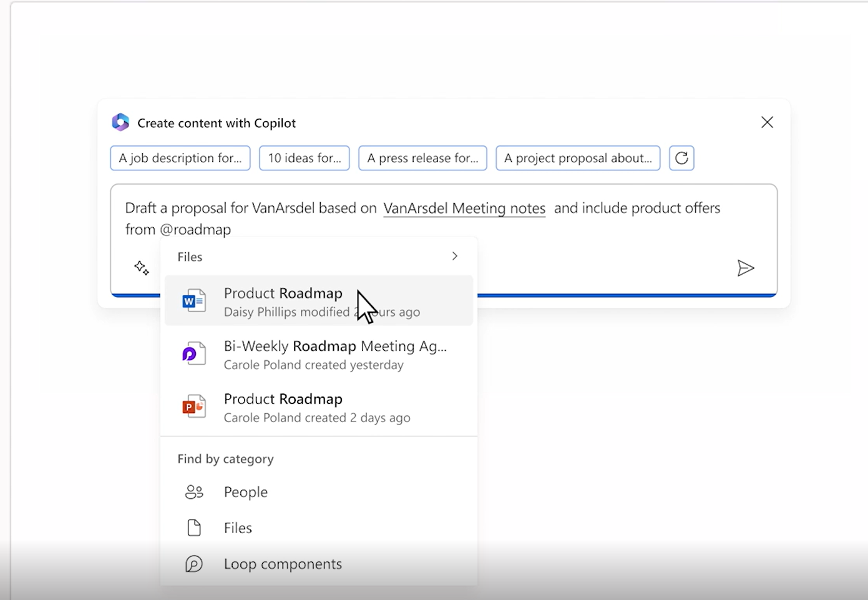Click the refresh suggestions icon
The height and width of the screenshot is (600, 868).
coord(681,158)
